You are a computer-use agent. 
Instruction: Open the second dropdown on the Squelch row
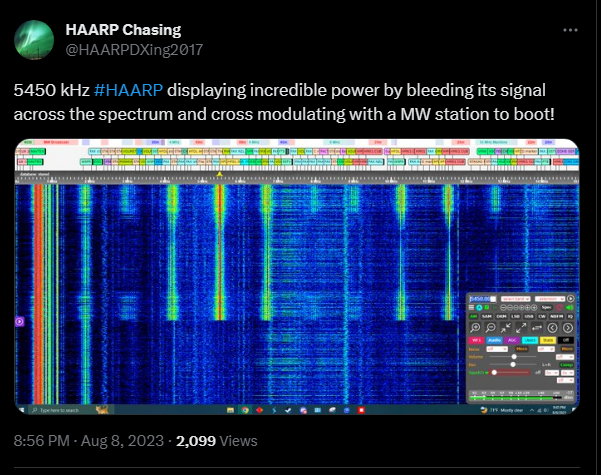point(568,373)
